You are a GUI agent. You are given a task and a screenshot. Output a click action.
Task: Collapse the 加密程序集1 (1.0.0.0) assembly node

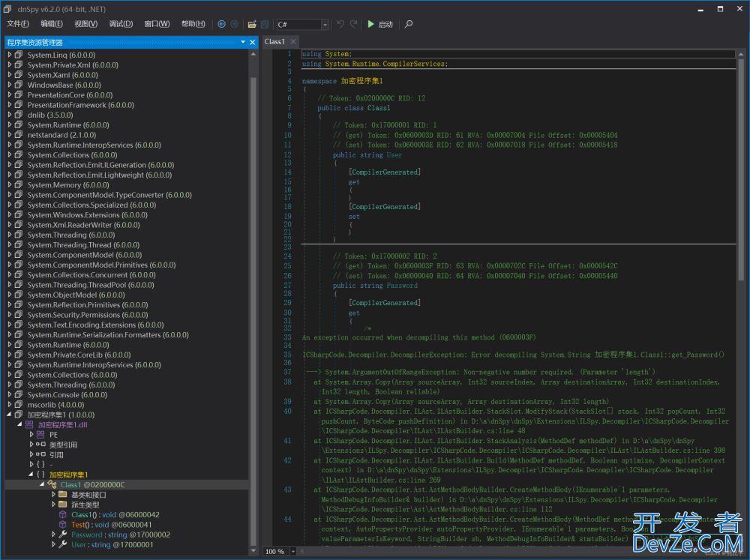coord(10,415)
